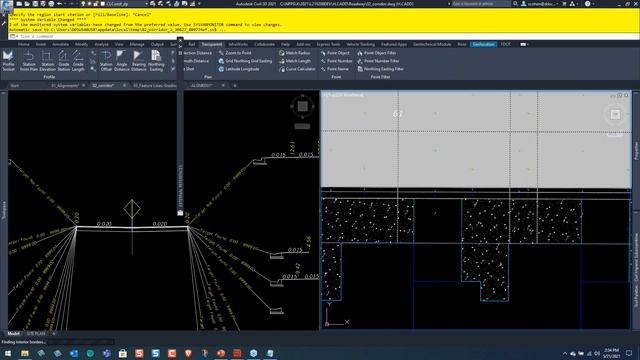Click the Match Length tool

click(295, 61)
